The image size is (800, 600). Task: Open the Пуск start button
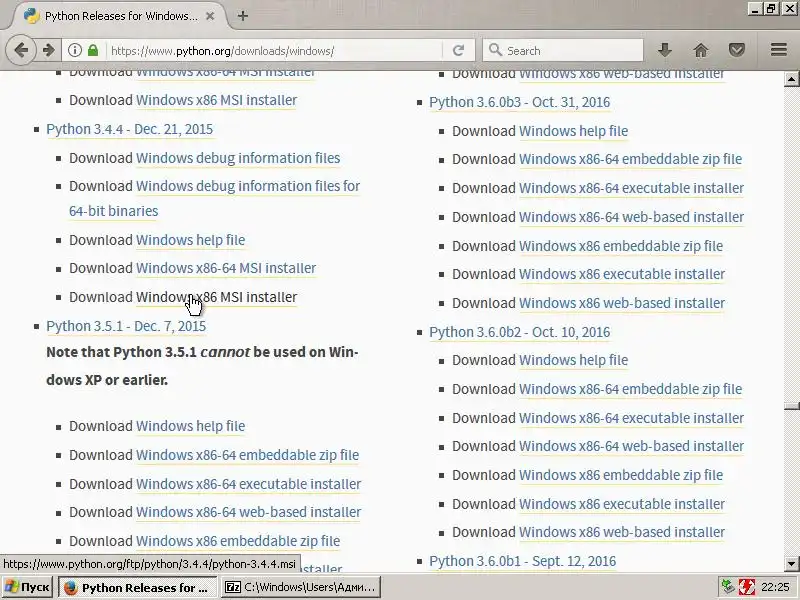(x=28, y=587)
